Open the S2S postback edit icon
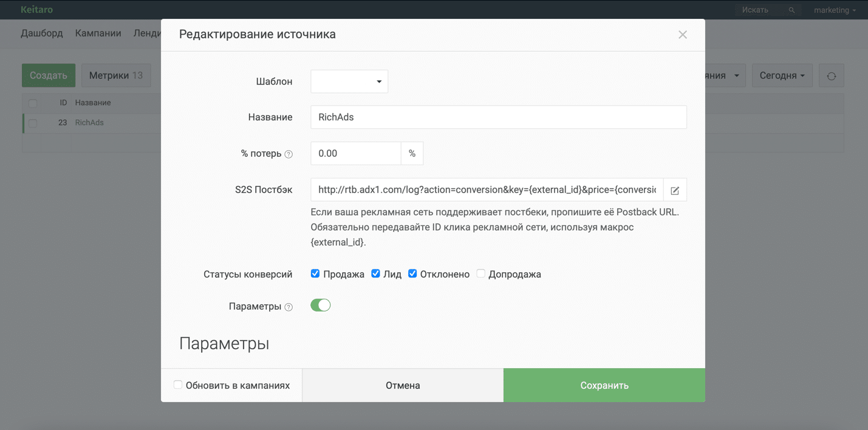 (675, 190)
